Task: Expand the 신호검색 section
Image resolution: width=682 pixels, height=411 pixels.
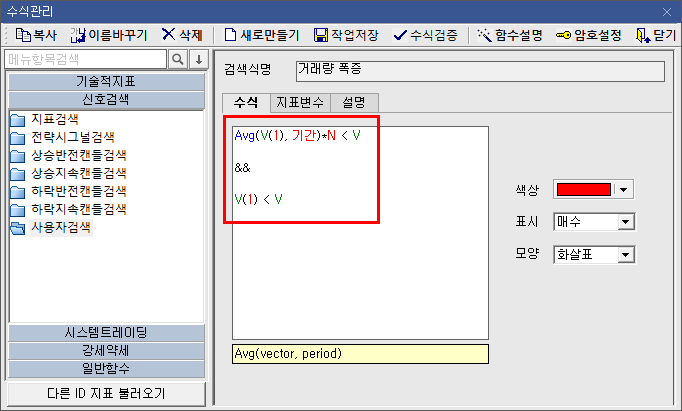Action: tap(106, 100)
